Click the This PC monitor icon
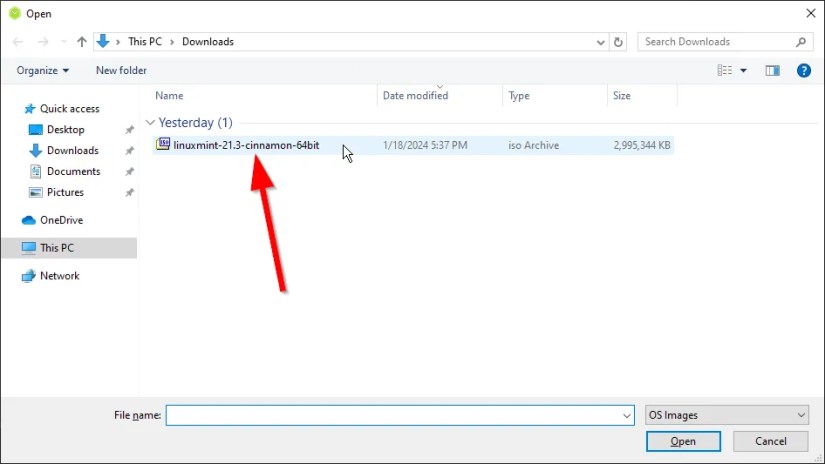The height and width of the screenshot is (464, 825). coord(28,248)
